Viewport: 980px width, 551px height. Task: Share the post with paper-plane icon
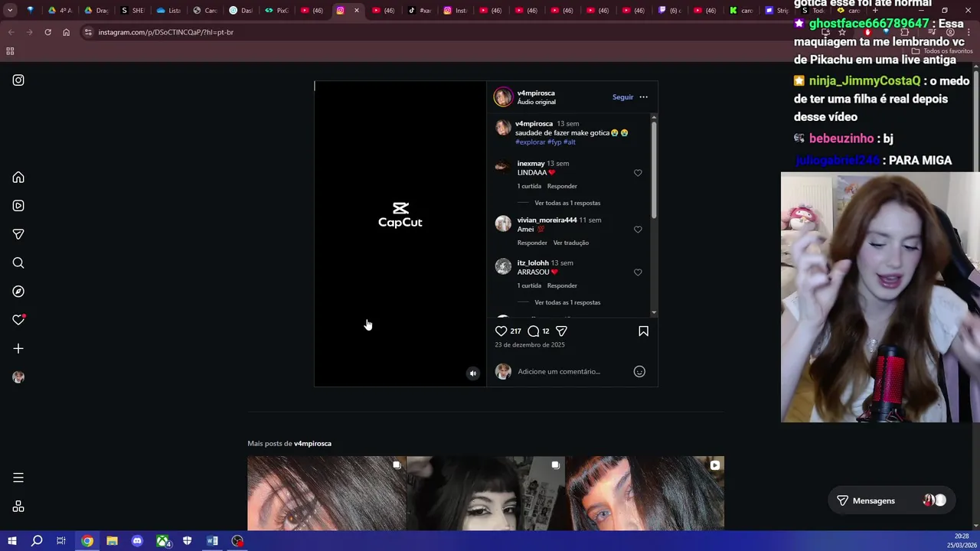coord(561,331)
